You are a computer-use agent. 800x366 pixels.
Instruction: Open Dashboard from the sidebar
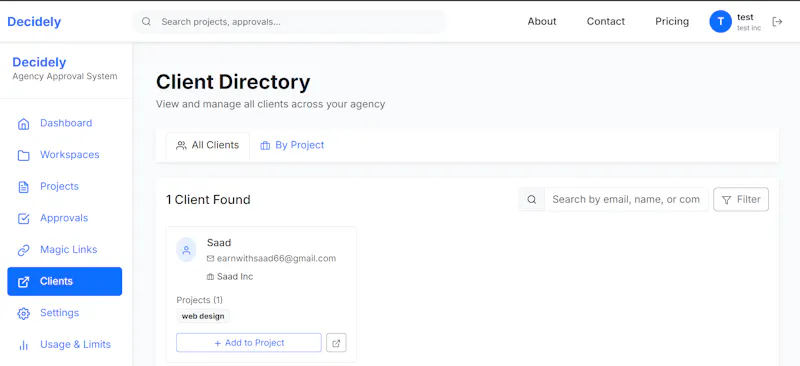[x=65, y=124]
